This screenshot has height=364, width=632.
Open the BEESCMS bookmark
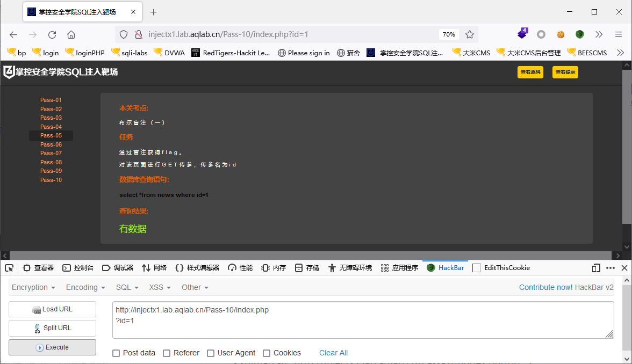click(x=587, y=53)
